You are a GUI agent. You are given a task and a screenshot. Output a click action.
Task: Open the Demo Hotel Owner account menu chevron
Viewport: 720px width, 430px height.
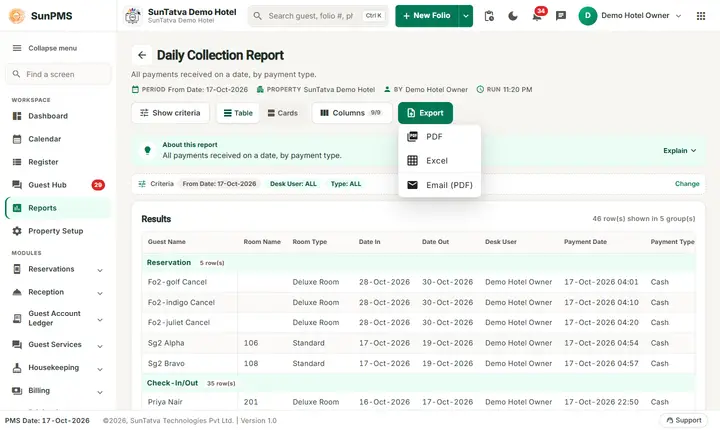(x=679, y=16)
